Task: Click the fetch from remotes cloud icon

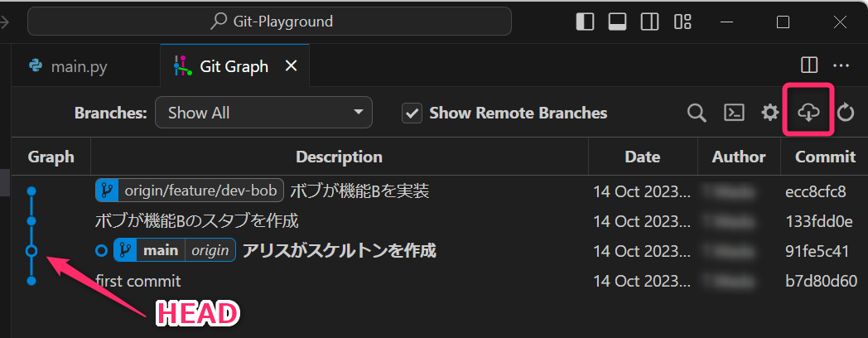Action: pyautogui.click(x=808, y=113)
